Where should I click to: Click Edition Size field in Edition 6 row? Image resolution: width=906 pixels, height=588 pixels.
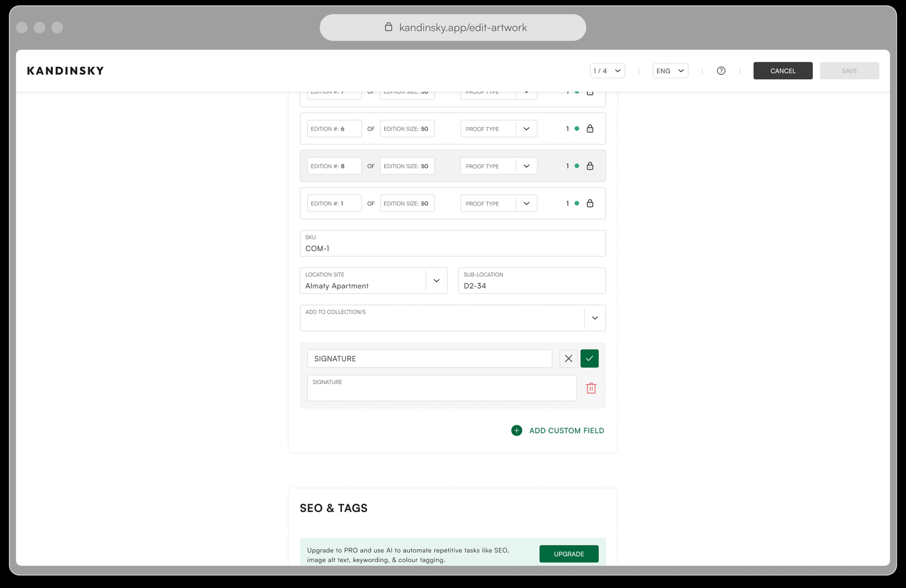(x=407, y=129)
